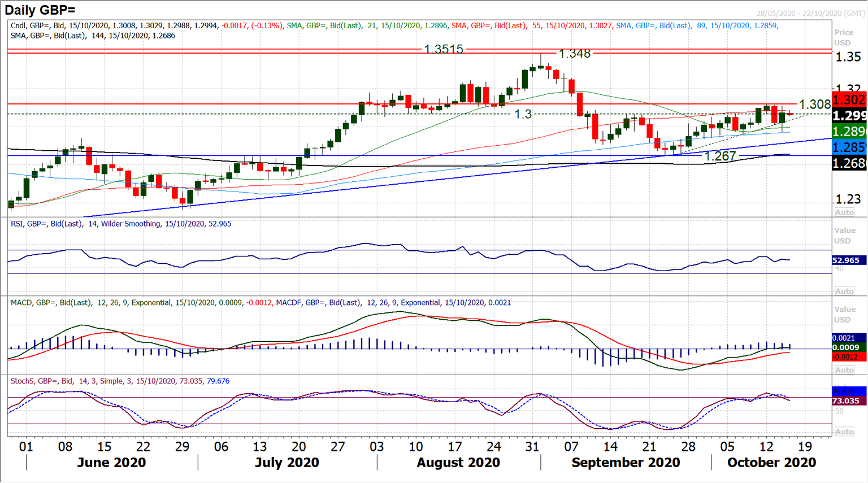Toggle Auto scaling in the stochastic pane
Screen dimensions: 868x483
pyautogui.click(x=843, y=432)
